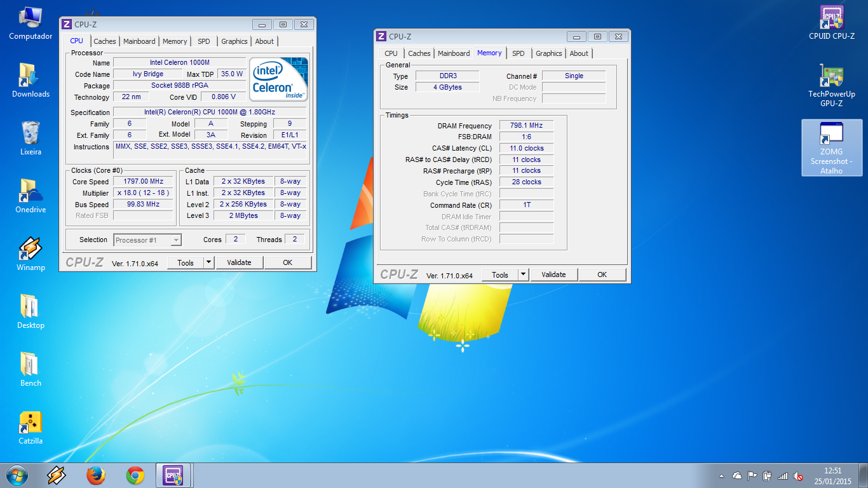Show hidden system tray icons
This screenshot has width=868, height=488.
721,476
